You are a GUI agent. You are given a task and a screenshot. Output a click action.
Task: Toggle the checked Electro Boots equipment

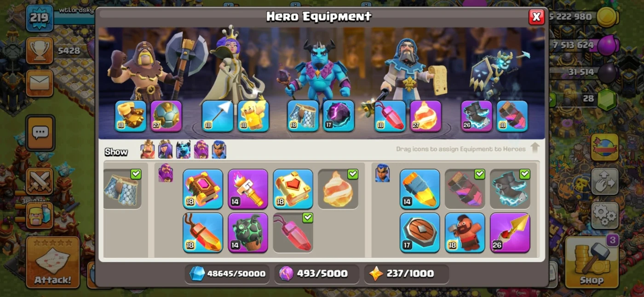(510, 189)
